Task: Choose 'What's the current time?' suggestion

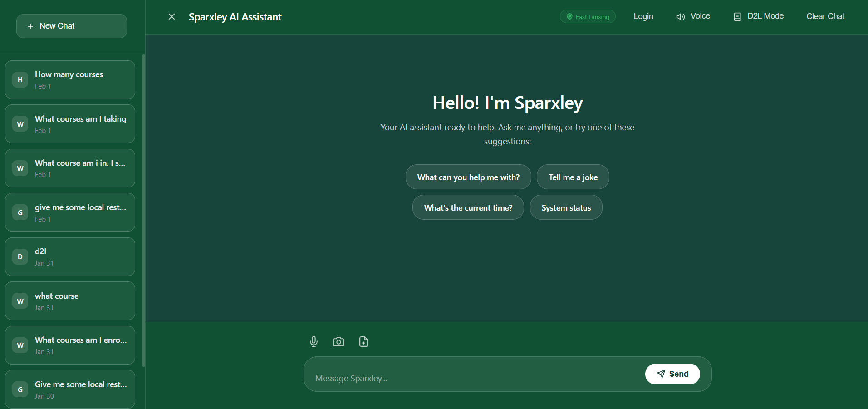Action: click(x=468, y=207)
